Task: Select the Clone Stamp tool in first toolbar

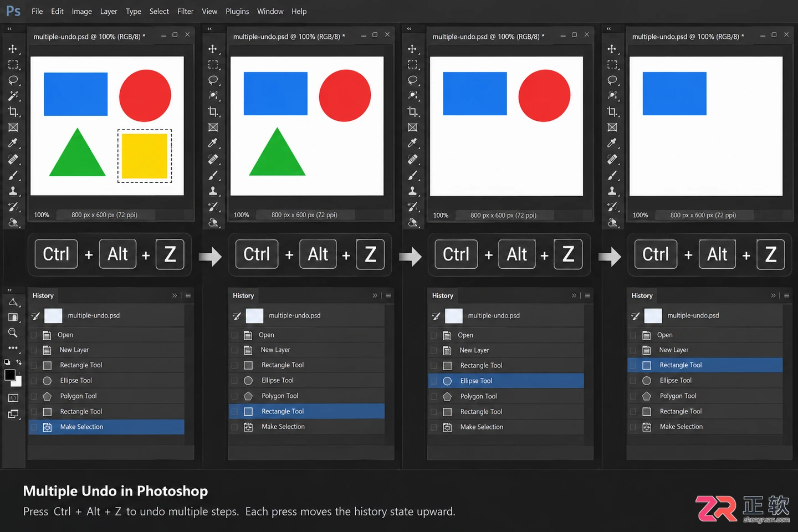Action: click(13, 191)
